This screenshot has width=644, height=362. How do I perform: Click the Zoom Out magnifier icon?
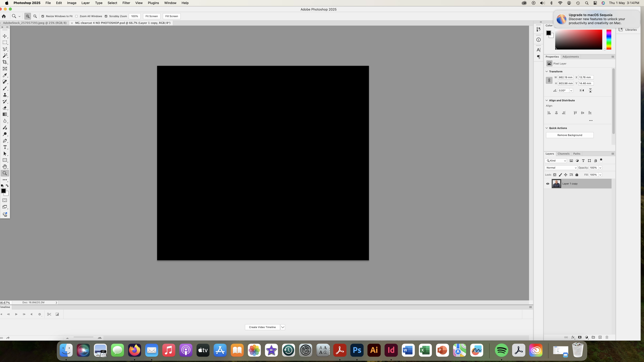(35, 16)
